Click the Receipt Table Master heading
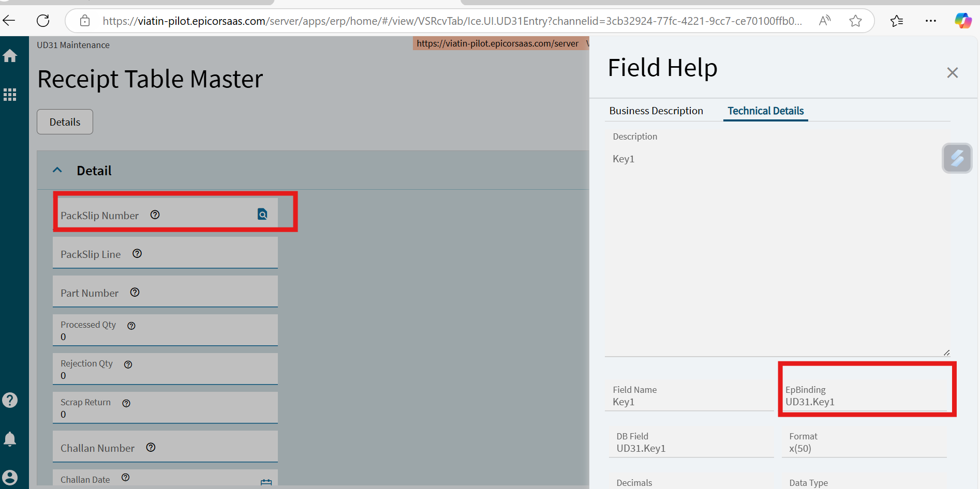The image size is (980, 489). point(150,79)
